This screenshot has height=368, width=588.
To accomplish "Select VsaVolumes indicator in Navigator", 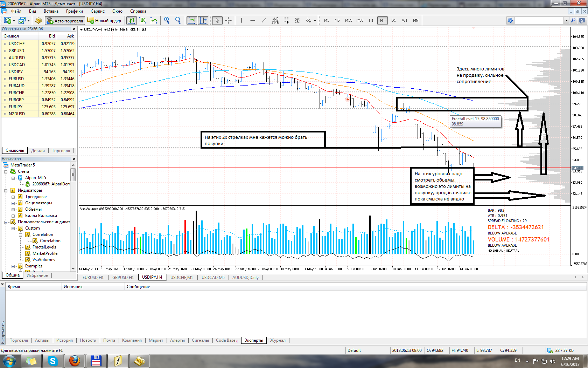I will click(x=43, y=260).
